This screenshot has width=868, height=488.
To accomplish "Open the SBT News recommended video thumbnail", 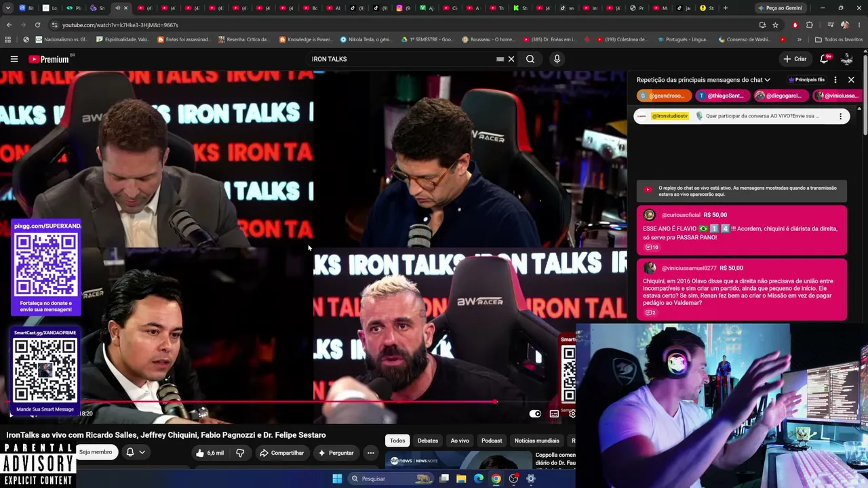I will point(458,460).
